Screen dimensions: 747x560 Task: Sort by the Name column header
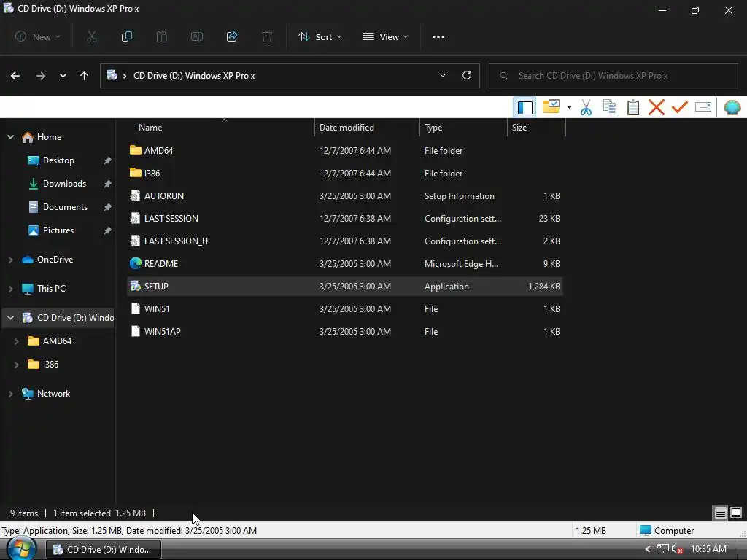tap(220, 128)
